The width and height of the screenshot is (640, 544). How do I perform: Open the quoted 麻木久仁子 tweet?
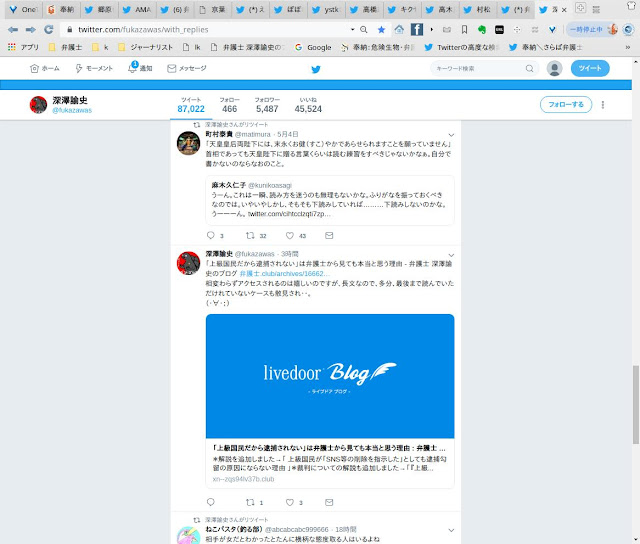[330, 200]
